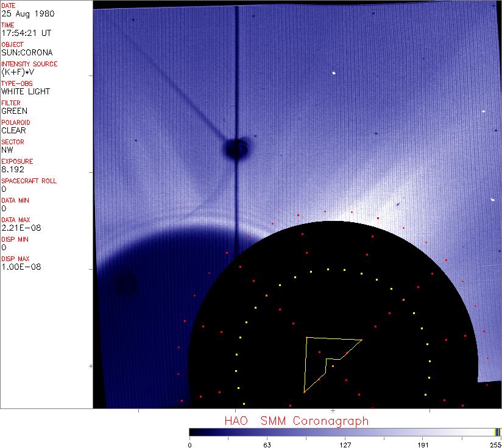Click the darkest left end of the colorbar
The width and height of the screenshot is (502, 448).
pyautogui.click(x=192, y=432)
